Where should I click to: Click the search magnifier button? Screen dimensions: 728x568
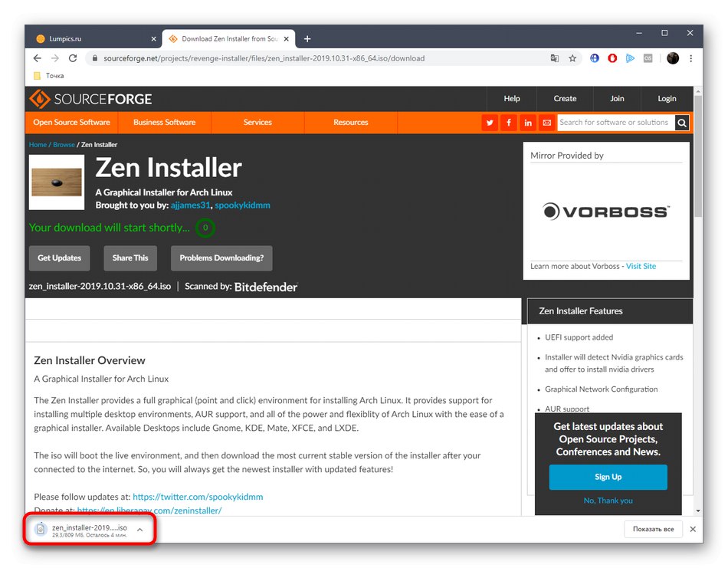coord(682,123)
